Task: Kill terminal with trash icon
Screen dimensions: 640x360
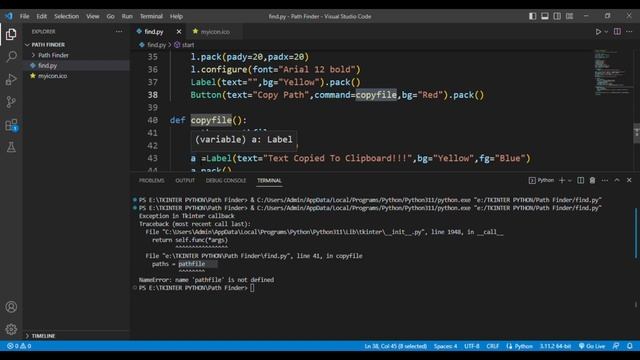Action: coord(592,180)
